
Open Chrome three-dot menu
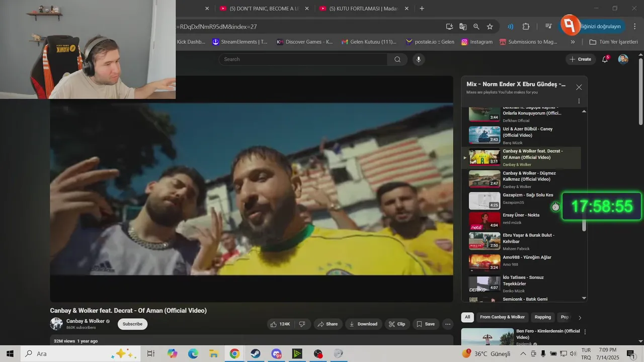[x=634, y=27]
